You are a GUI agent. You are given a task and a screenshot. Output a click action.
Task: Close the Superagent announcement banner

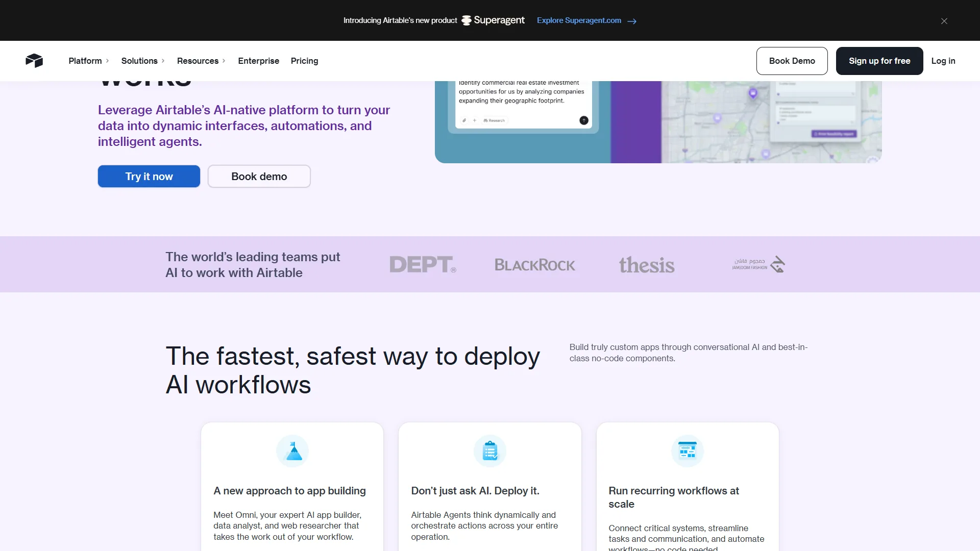(x=944, y=21)
